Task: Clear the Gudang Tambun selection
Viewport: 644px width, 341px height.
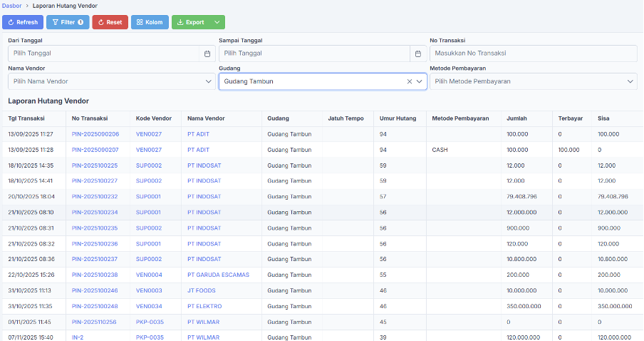Action: point(410,81)
